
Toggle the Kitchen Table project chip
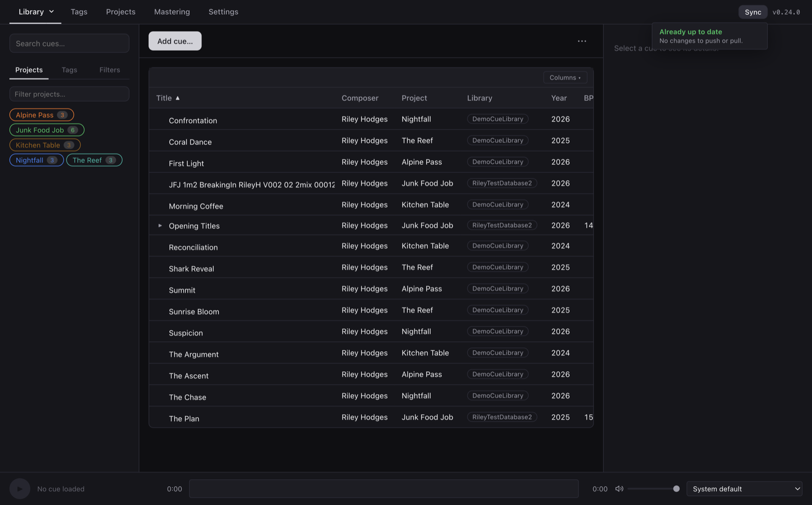[x=45, y=145]
